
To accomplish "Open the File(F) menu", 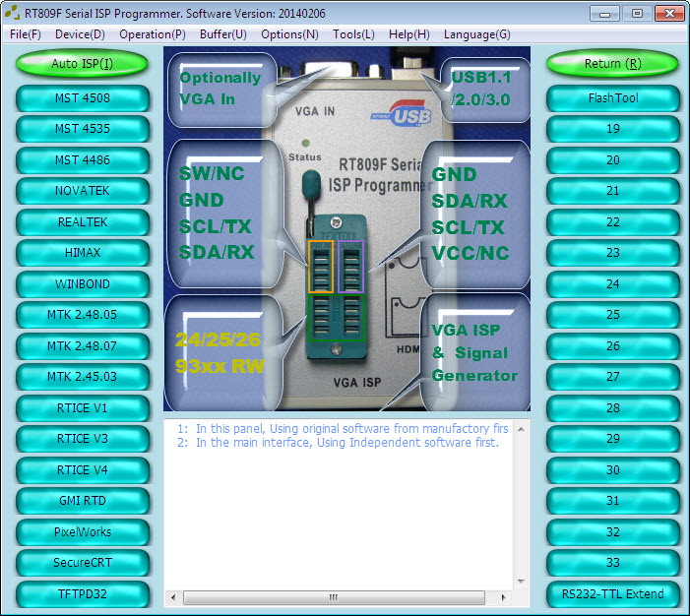I will point(25,34).
